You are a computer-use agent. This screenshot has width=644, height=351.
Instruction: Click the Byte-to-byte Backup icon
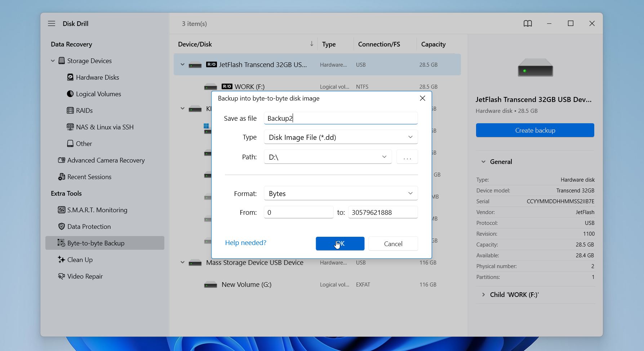tap(62, 243)
